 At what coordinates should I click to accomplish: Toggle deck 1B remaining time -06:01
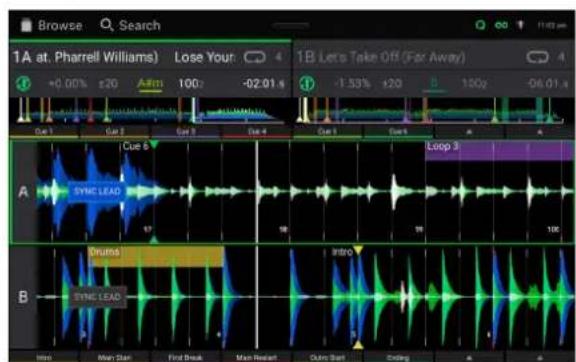click(547, 84)
